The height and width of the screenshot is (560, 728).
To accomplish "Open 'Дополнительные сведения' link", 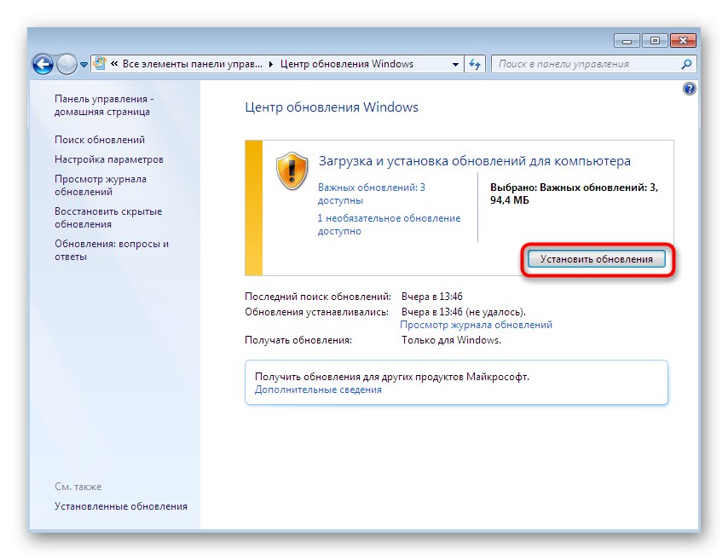I will click(x=318, y=390).
